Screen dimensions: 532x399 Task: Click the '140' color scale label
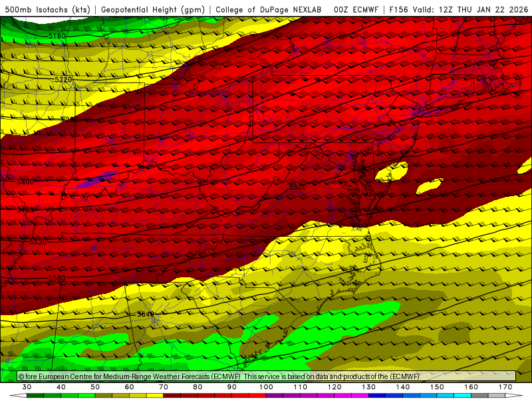[x=403, y=387]
